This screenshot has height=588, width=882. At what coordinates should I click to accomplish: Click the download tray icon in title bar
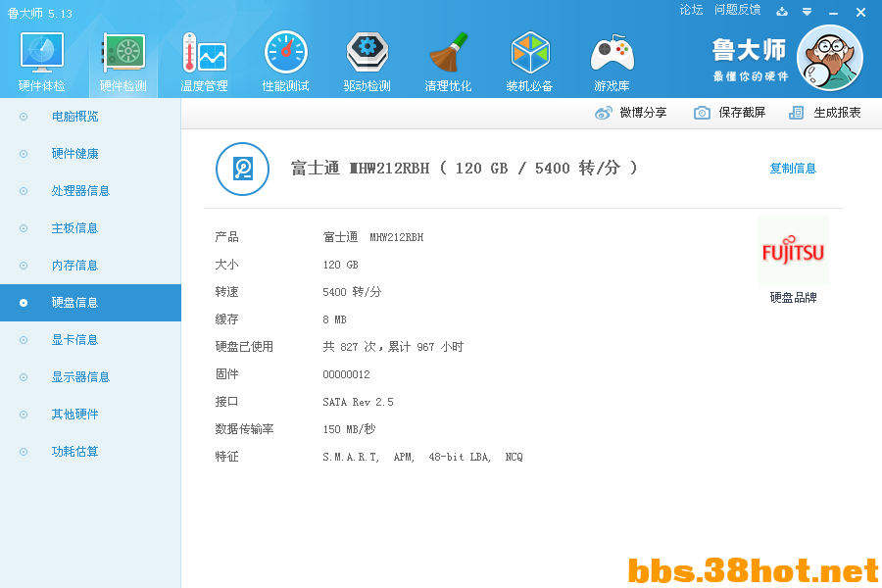pyautogui.click(x=782, y=11)
